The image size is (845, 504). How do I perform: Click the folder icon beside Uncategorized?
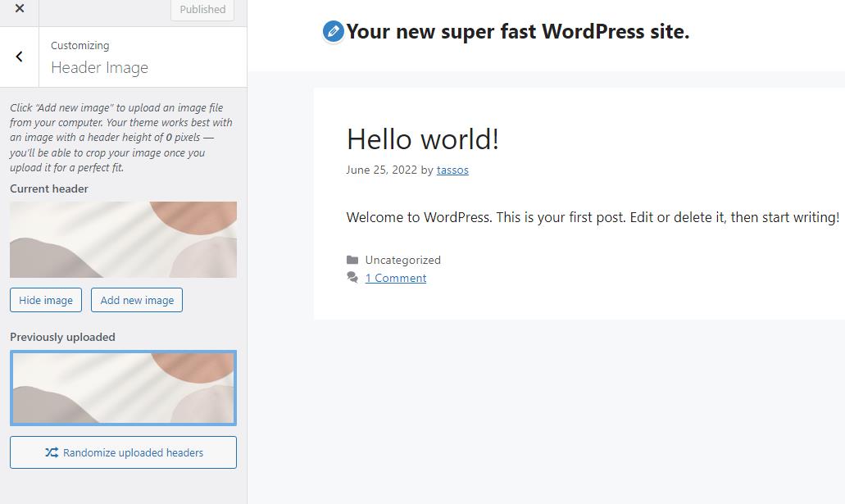tap(352, 260)
